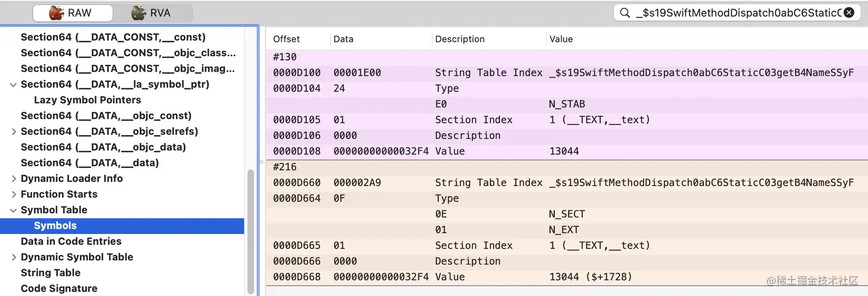Click data value 00001E00
Viewport: 868px width, 296px height.
tap(357, 73)
